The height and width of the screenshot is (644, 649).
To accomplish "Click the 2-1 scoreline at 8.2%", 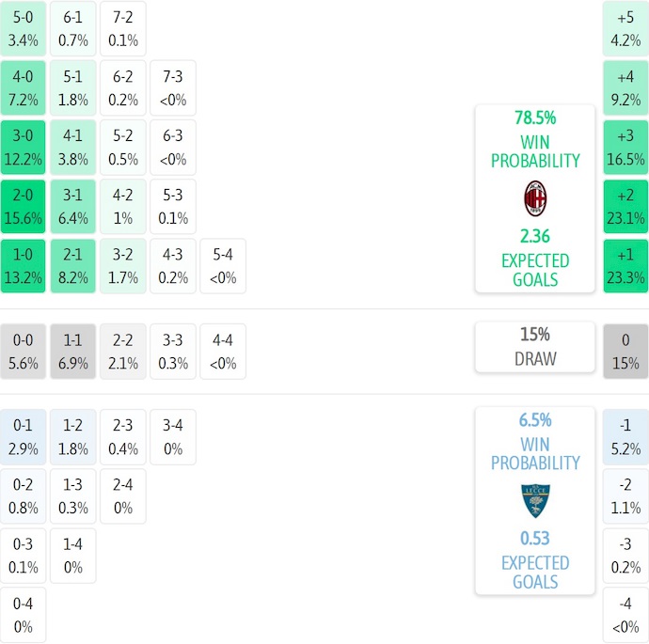I will [73, 267].
